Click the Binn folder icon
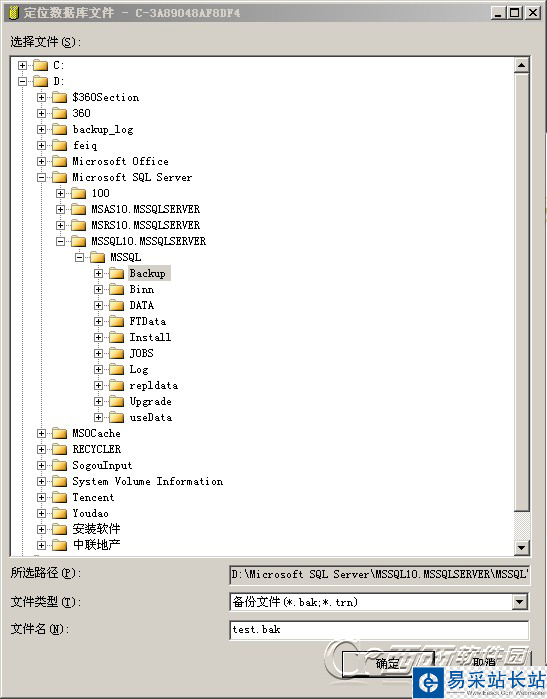This screenshot has width=547, height=699. (x=116, y=290)
